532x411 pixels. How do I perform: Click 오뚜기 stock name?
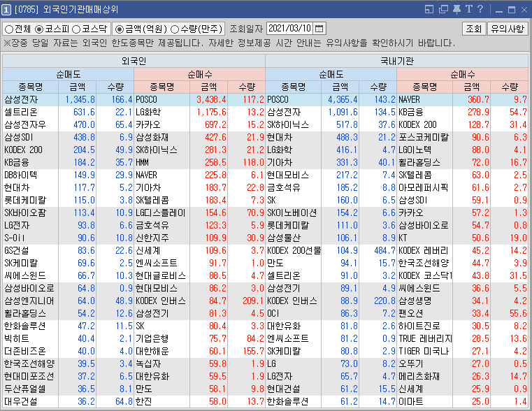pyautogui.click(x=411, y=363)
